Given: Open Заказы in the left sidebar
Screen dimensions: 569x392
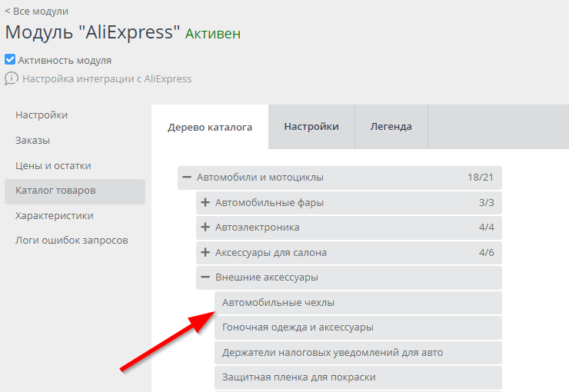Looking at the screenshot, I should [x=32, y=141].
